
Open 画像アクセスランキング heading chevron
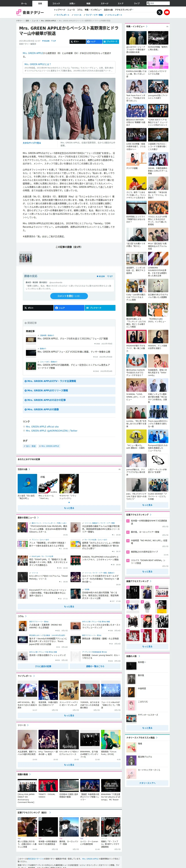tap(150, 581)
